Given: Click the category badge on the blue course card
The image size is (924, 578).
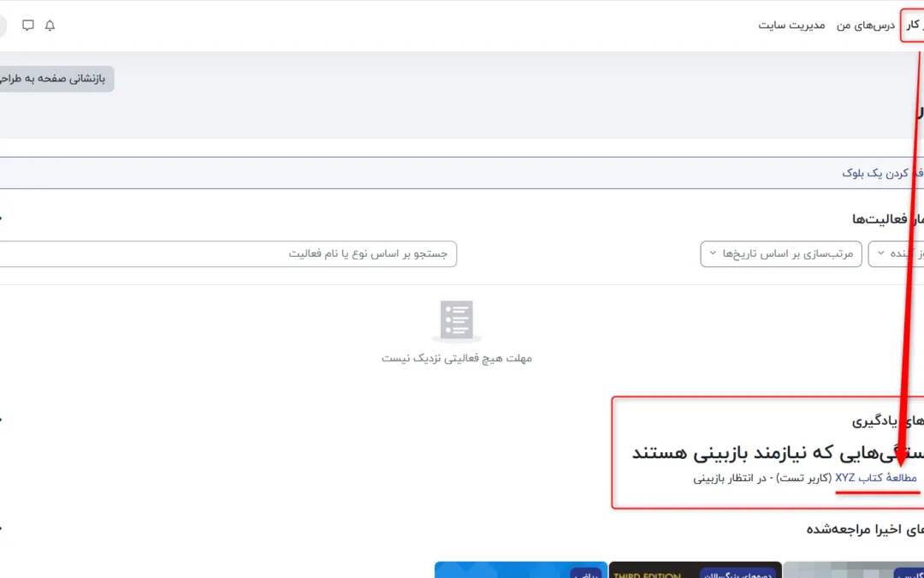Looking at the screenshot, I should point(586,575).
